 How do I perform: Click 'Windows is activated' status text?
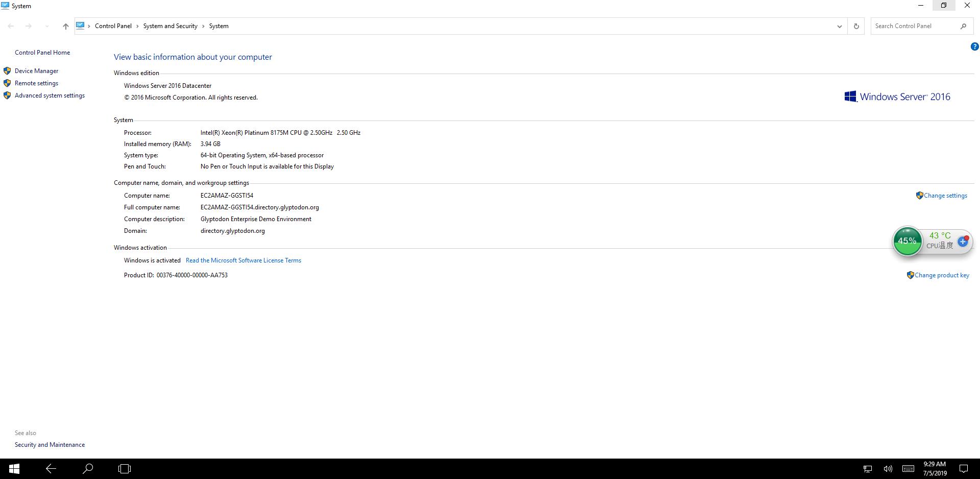[x=152, y=260]
